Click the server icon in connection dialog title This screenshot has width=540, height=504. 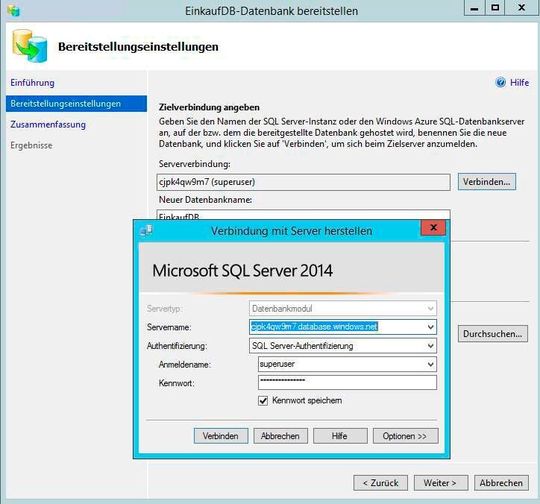(146, 230)
